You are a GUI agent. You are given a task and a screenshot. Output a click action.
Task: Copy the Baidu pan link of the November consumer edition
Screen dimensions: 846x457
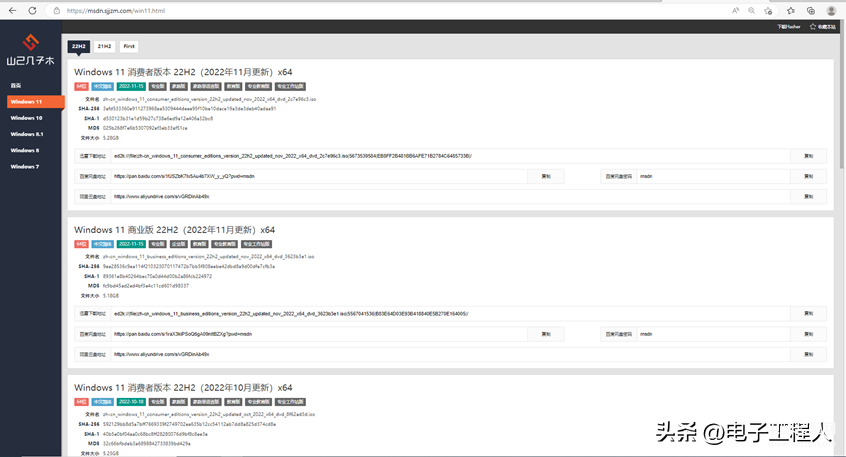[546, 176]
